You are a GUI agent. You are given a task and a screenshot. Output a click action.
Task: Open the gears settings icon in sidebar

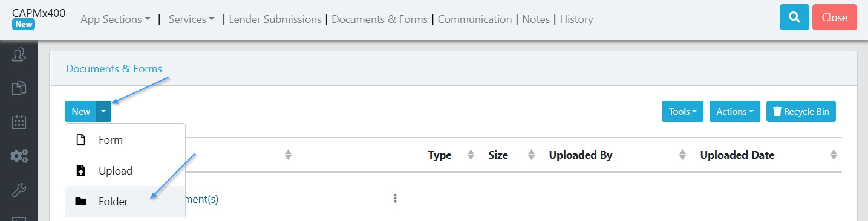pos(19,156)
